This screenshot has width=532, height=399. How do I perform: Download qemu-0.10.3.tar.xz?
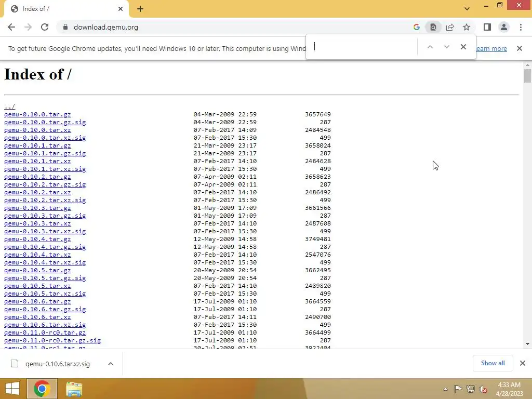(37, 223)
